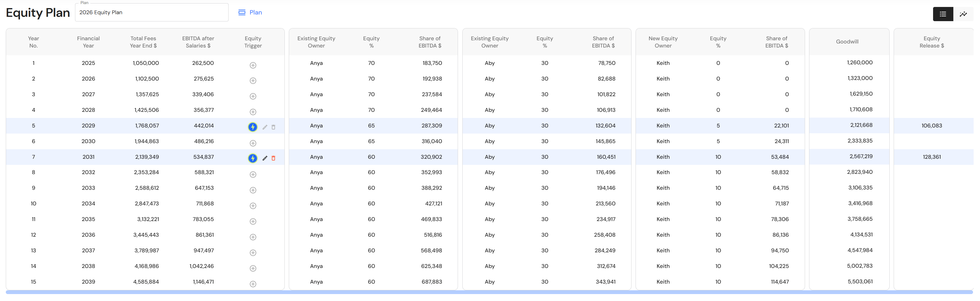Click the lightning equity trigger for 2031

click(x=253, y=158)
